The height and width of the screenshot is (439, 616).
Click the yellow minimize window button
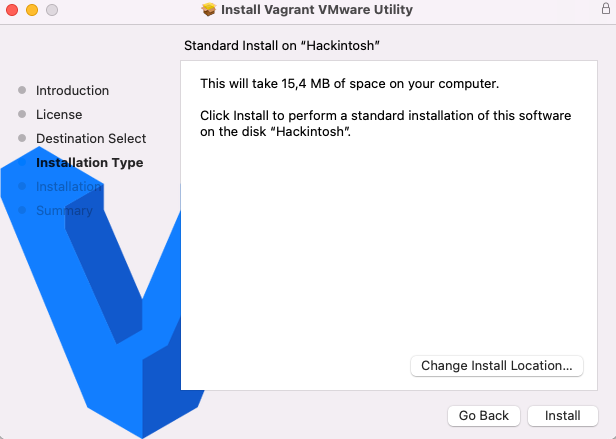click(32, 10)
